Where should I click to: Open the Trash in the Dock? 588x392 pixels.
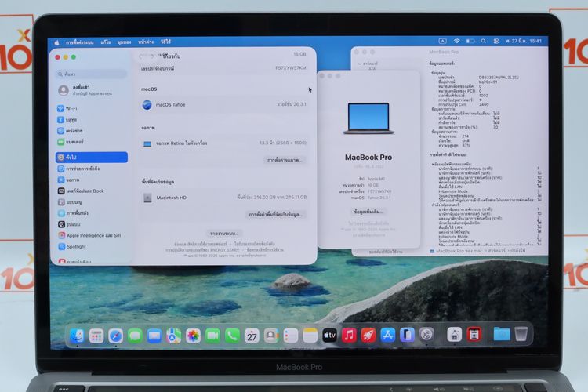click(x=521, y=334)
